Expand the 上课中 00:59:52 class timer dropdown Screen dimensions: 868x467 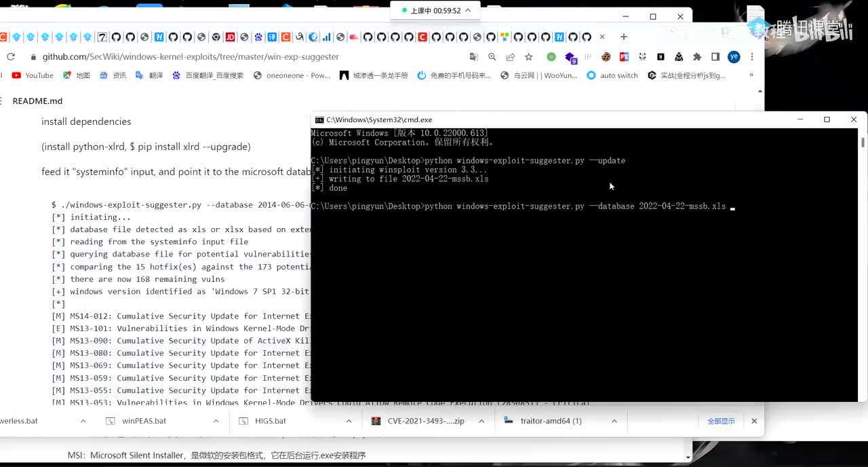coord(468,10)
